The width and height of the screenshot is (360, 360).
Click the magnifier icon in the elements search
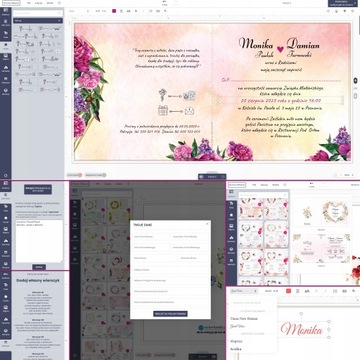coord(60,13)
